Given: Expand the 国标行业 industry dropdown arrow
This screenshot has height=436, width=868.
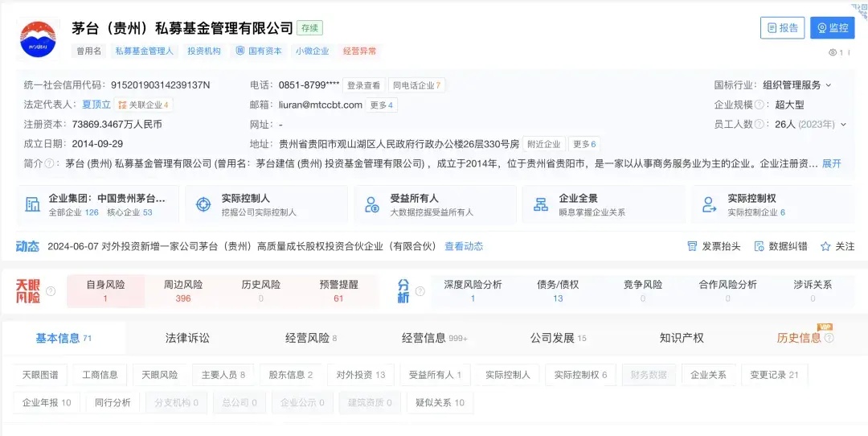Looking at the screenshot, I should pos(829,85).
